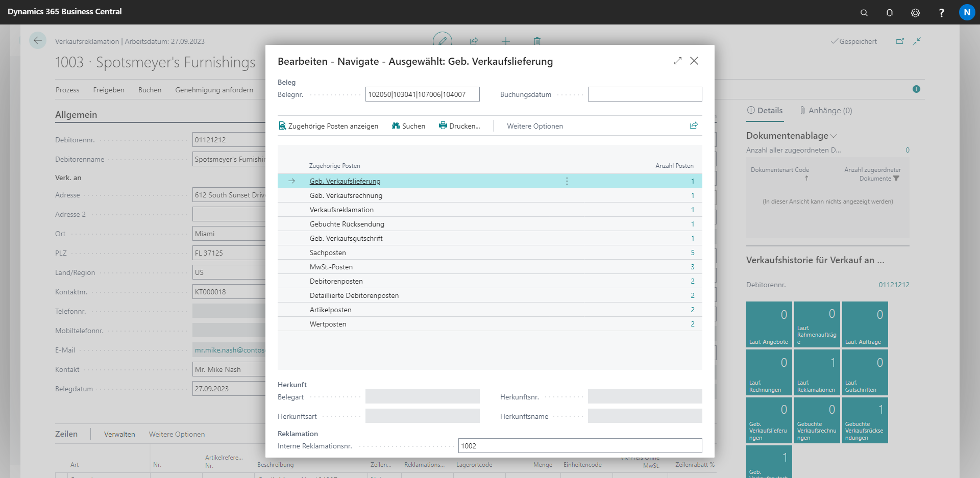Viewport: 980px width, 478px height.
Task: Click the Buchungsdatum input field
Action: 645,94
